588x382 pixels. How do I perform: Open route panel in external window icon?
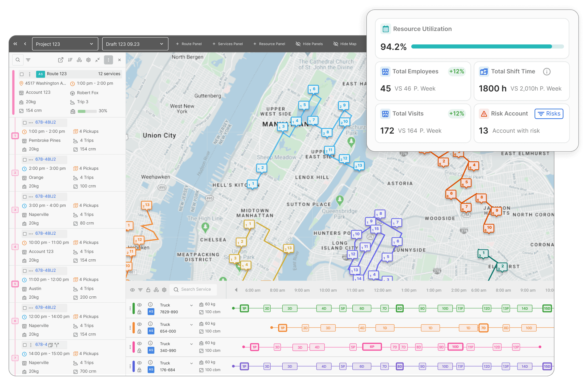coord(61,60)
